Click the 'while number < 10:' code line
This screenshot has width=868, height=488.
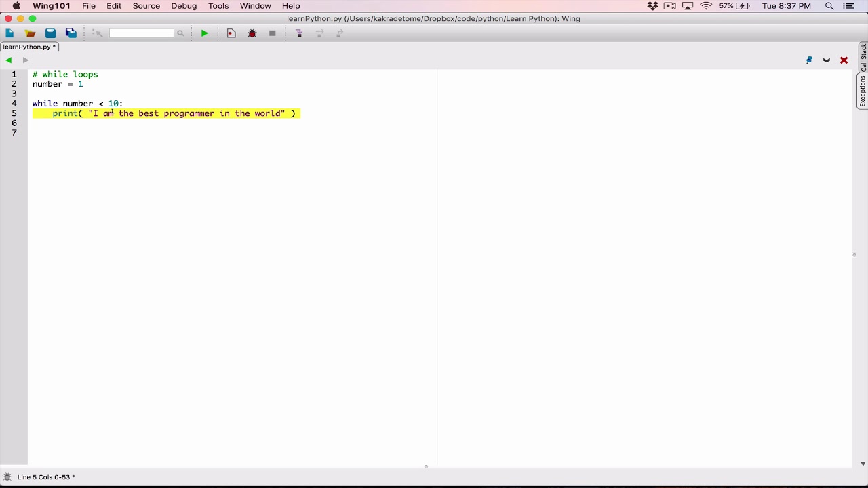click(x=77, y=104)
